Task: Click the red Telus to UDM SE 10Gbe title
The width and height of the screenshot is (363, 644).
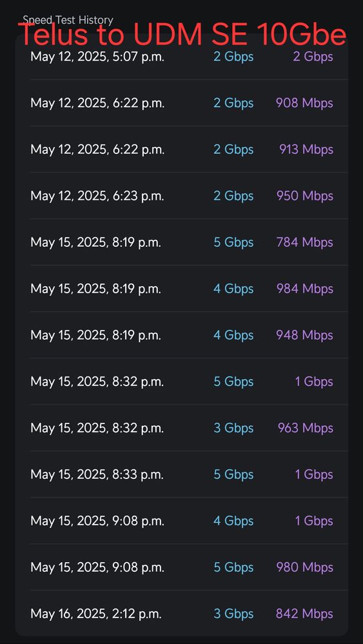Action: tap(182, 34)
